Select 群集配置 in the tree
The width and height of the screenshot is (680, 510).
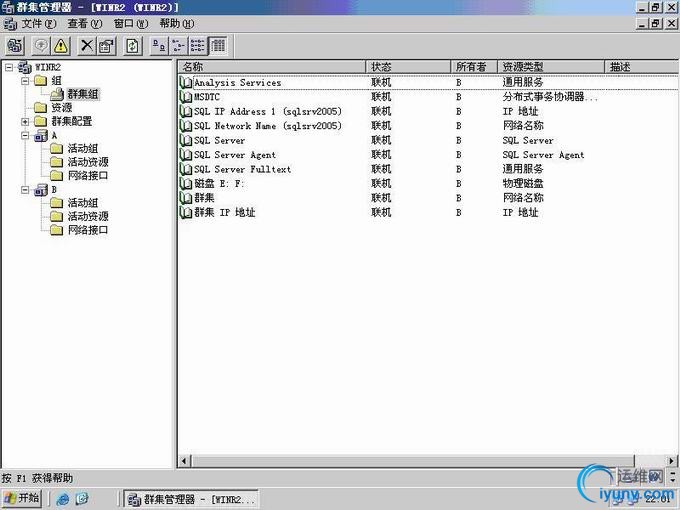[72, 121]
